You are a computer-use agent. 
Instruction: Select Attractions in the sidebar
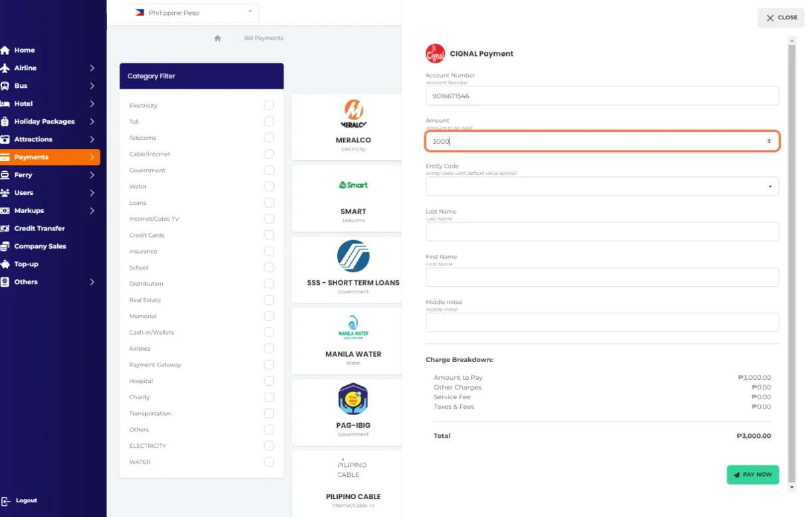[33, 140]
